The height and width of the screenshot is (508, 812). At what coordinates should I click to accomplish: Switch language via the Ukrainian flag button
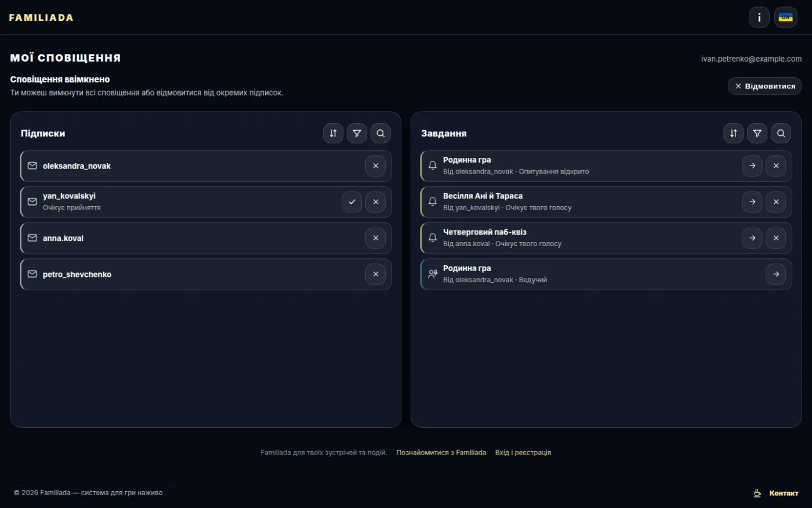786,17
